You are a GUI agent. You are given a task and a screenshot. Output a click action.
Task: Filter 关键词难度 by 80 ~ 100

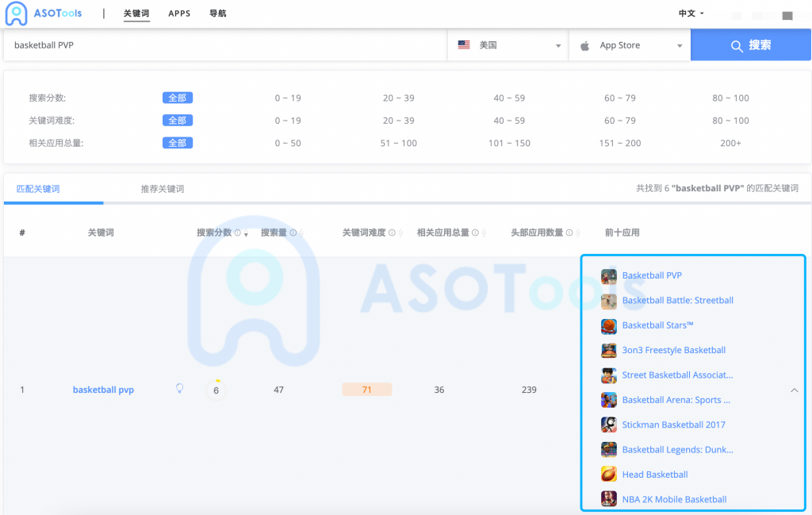tap(730, 121)
